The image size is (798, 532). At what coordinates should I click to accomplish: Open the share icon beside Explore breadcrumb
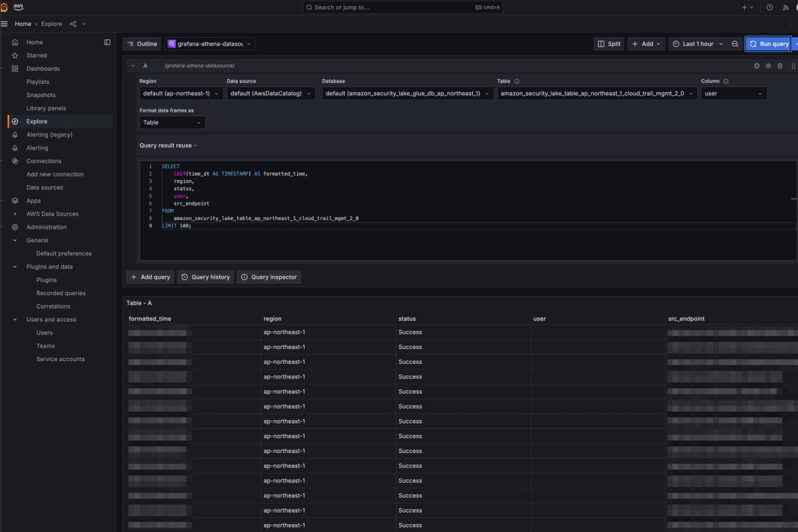point(73,24)
